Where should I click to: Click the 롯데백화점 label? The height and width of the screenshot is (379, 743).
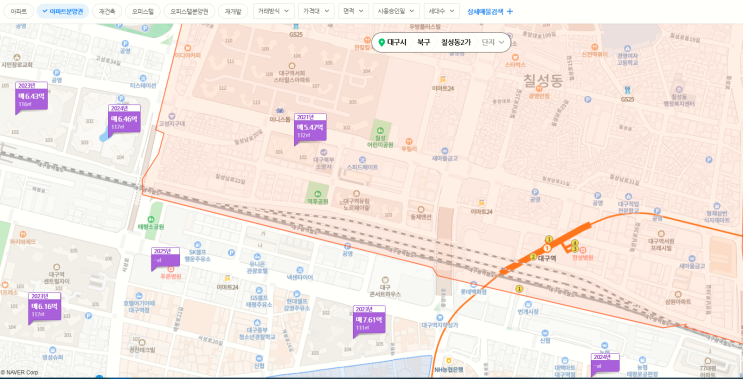[473, 292]
